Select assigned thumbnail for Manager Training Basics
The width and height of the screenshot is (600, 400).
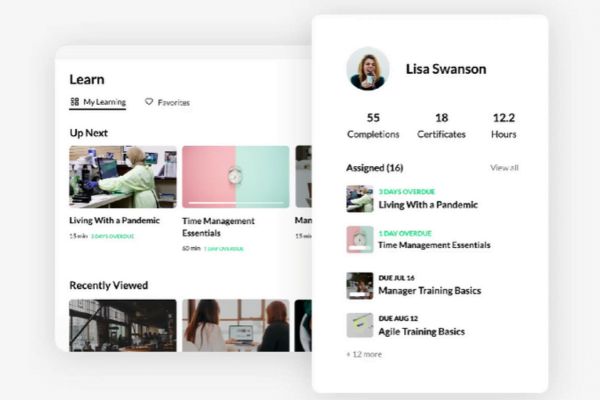360,286
